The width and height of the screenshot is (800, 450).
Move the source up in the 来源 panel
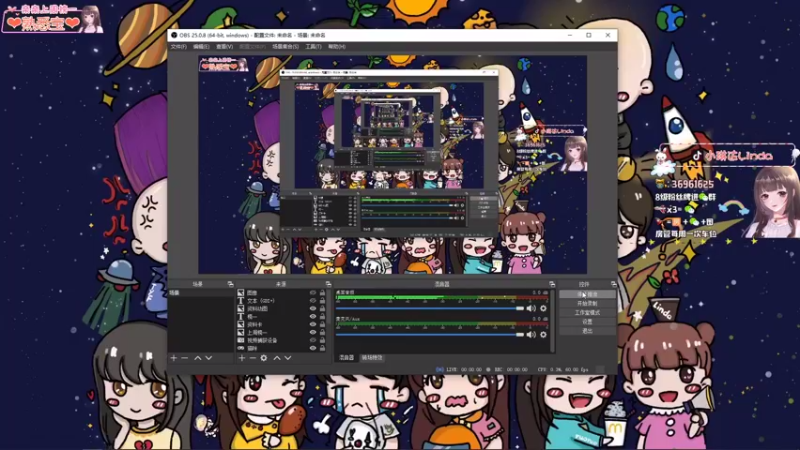(277, 358)
